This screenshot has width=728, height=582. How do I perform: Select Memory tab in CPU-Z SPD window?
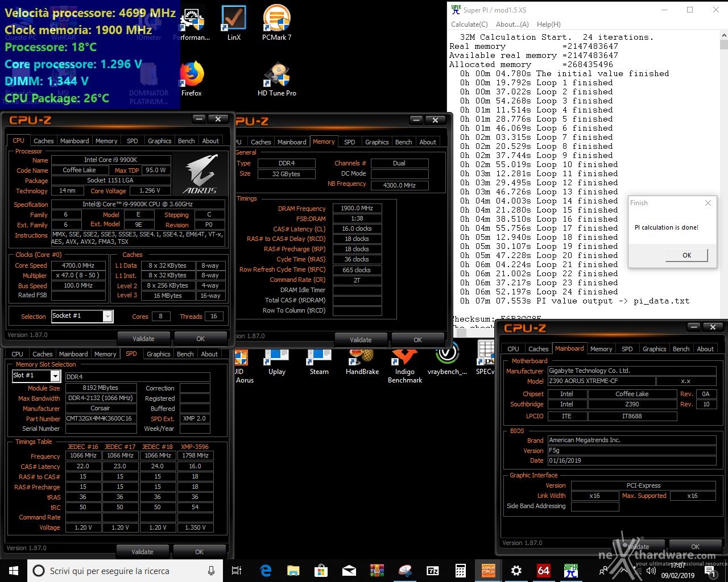click(x=105, y=354)
